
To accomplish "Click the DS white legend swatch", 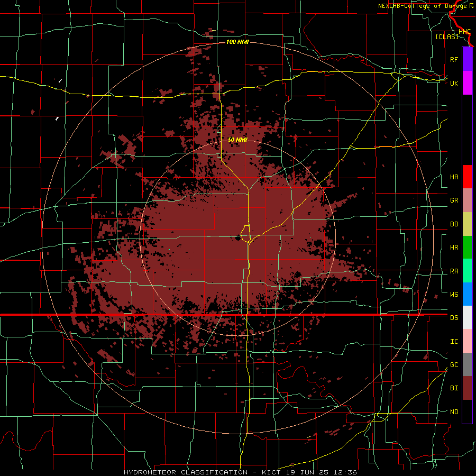I will 467,317.
